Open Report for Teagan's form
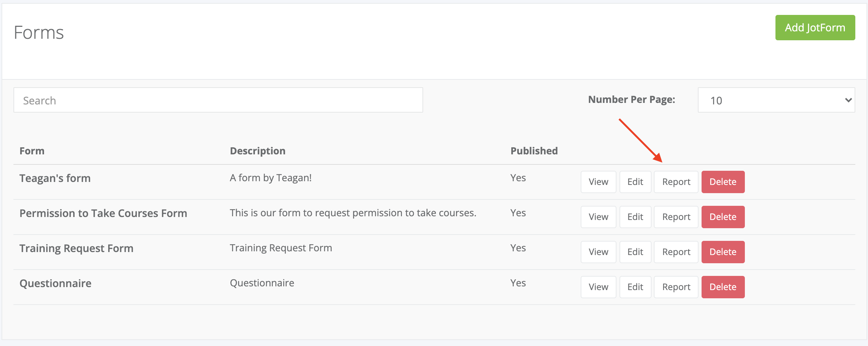 [x=676, y=182]
